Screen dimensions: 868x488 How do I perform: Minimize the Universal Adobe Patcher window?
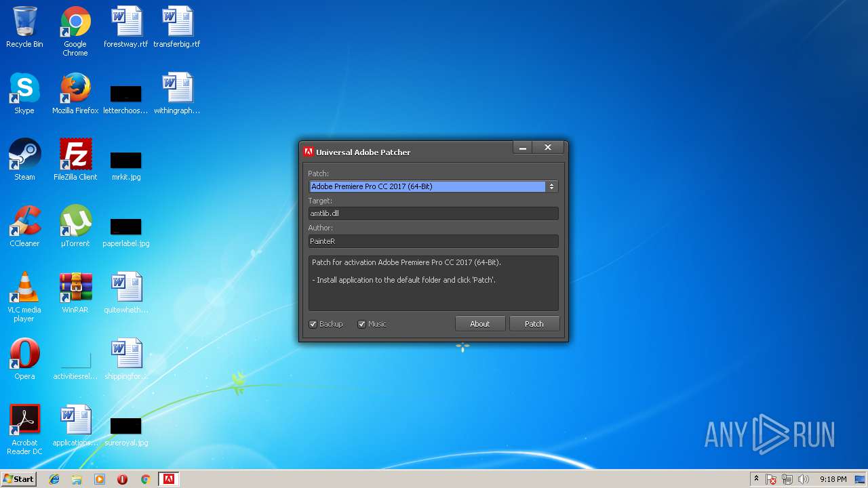522,148
